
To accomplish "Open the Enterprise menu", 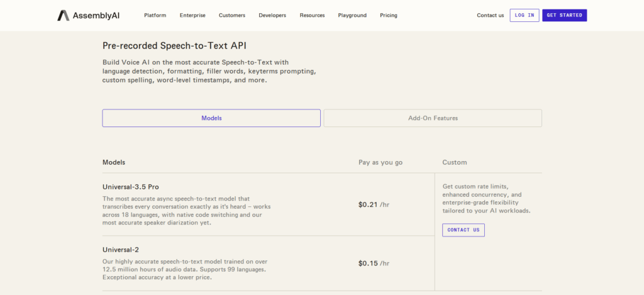I will coord(192,16).
